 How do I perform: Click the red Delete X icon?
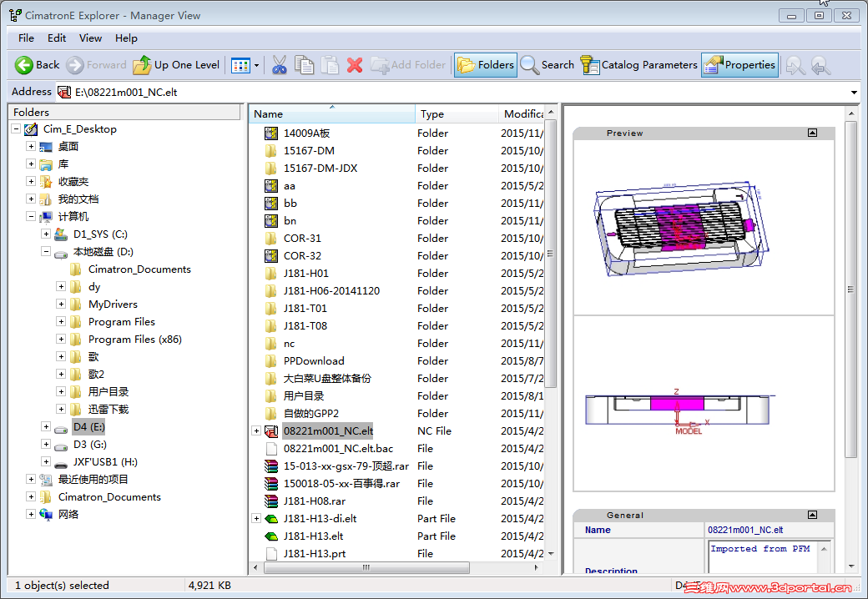(355, 65)
